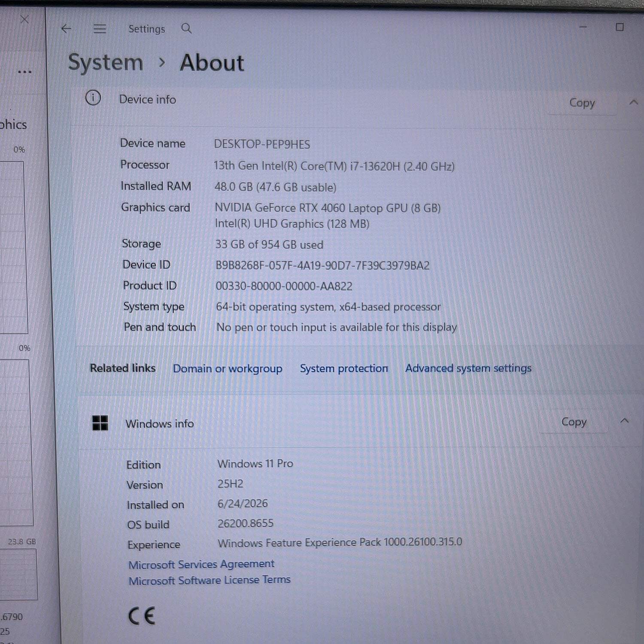Click the Storage label
Screen dimensions: 644x644
click(x=141, y=244)
